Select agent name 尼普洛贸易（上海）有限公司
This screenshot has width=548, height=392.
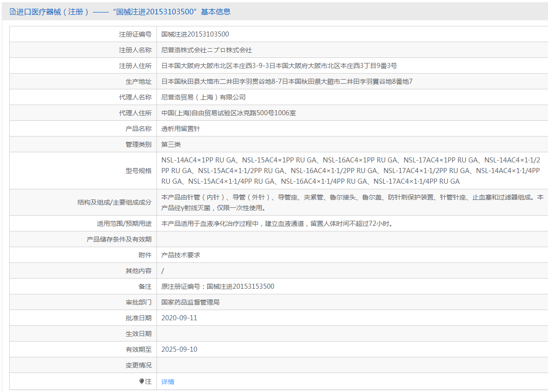pos(203,97)
